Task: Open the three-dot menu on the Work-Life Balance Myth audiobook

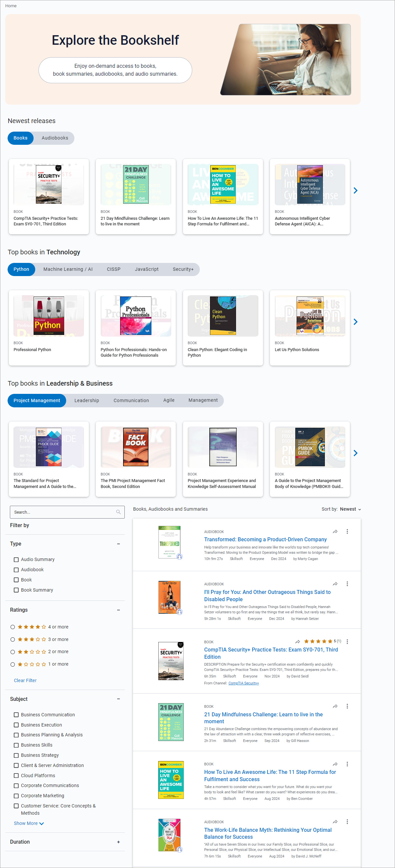Action: tap(348, 822)
